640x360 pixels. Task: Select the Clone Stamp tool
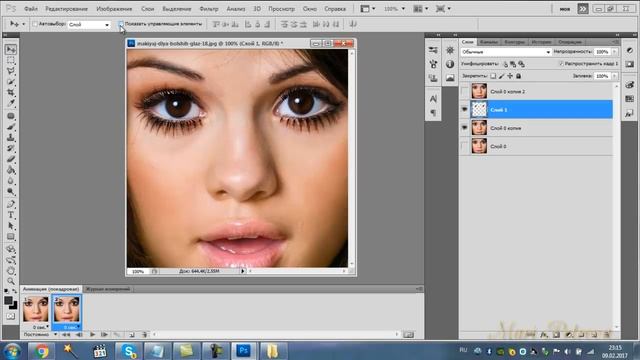[11, 138]
